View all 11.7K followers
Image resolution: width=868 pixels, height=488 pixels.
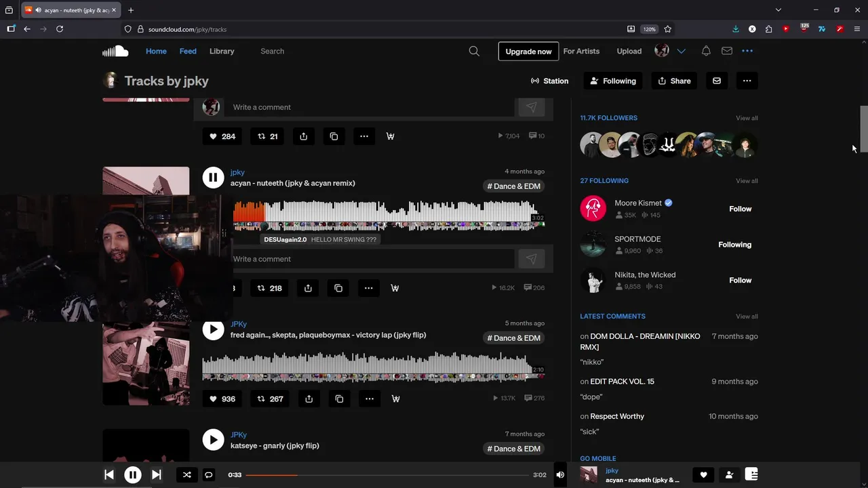(747, 118)
